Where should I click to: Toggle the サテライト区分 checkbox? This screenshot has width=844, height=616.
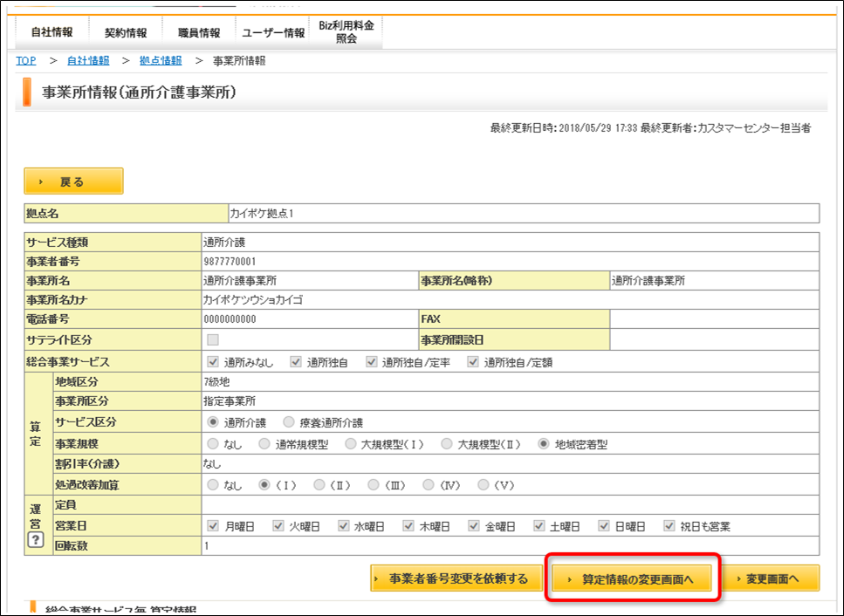(213, 340)
